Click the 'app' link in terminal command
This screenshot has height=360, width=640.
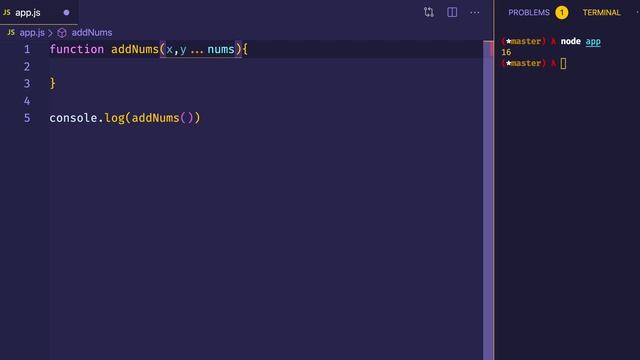tap(593, 41)
